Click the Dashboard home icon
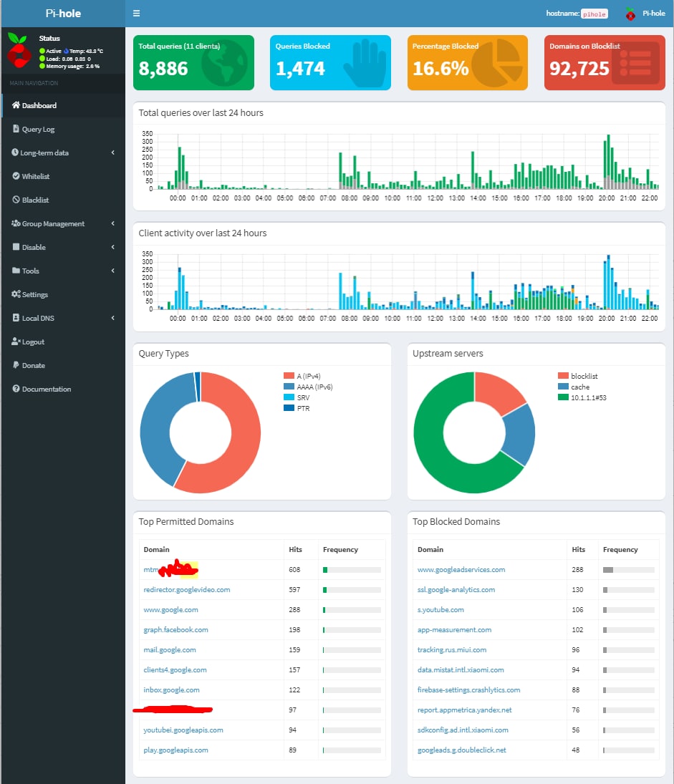Viewport: 674px width, 784px height. tap(16, 105)
